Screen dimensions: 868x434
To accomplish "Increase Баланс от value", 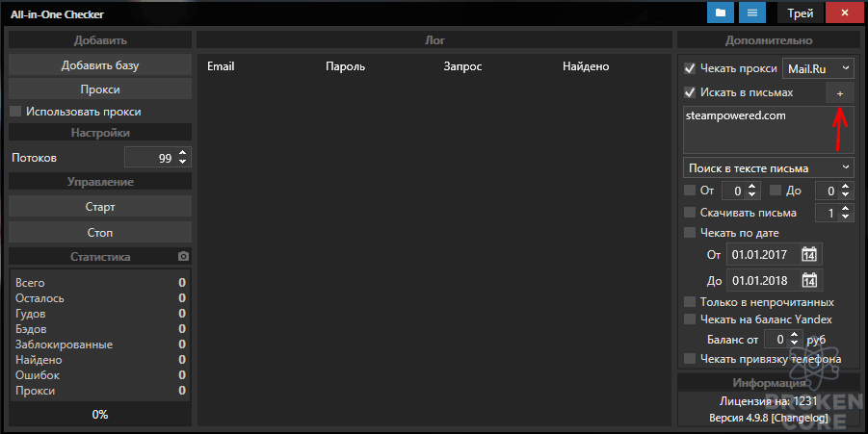I will click(795, 335).
